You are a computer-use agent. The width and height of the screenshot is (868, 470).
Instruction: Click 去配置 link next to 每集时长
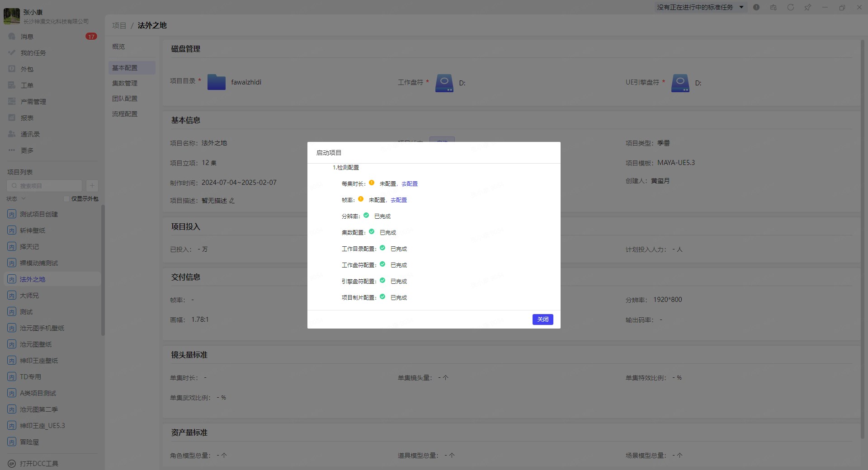[x=409, y=184]
